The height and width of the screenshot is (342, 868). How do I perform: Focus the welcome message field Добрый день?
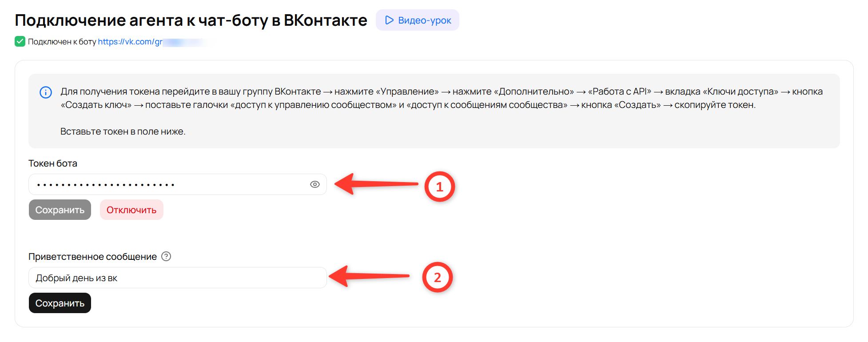(178, 278)
